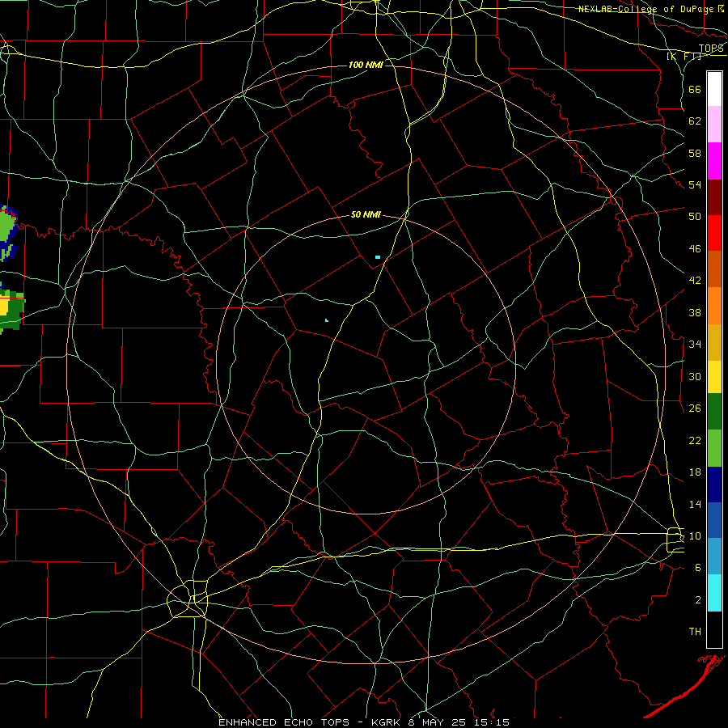Click legend value '62'

695,121
